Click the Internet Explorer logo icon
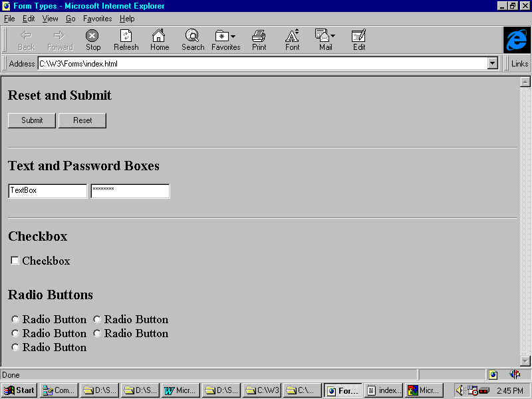The width and height of the screenshot is (532, 399). (516, 40)
